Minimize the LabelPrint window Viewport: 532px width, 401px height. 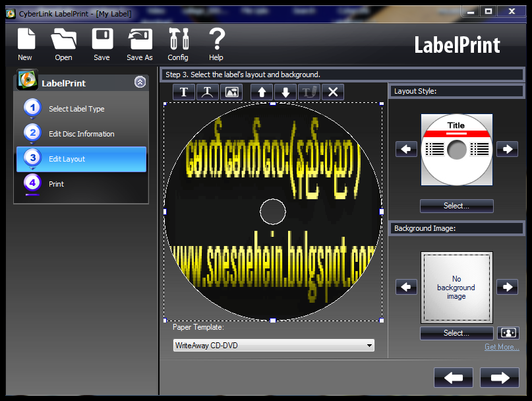point(471,12)
